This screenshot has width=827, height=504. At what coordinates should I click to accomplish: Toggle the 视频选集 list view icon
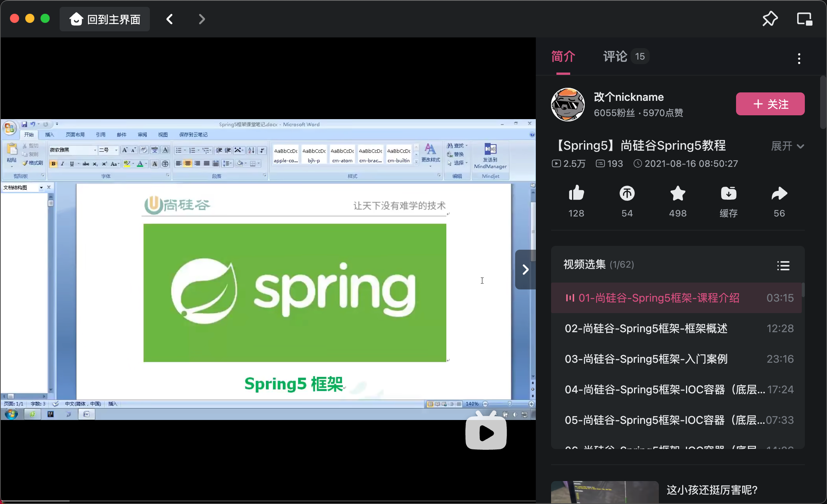click(x=783, y=265)
